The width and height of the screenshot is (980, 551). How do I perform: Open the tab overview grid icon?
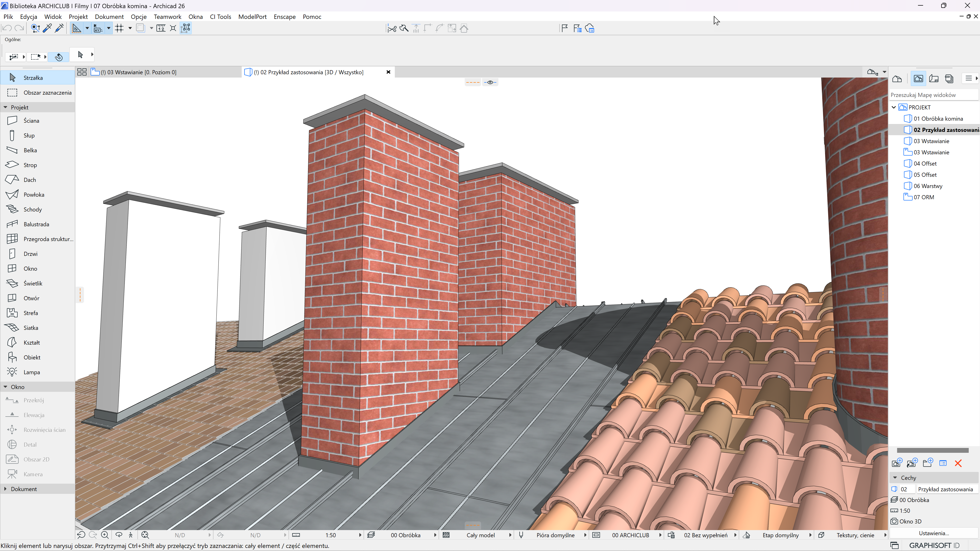pos(82,72)
